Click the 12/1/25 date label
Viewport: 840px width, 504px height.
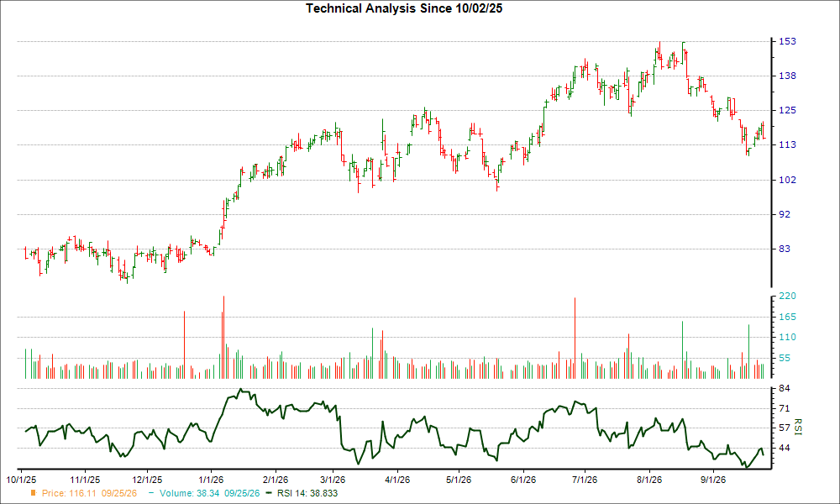147,480
